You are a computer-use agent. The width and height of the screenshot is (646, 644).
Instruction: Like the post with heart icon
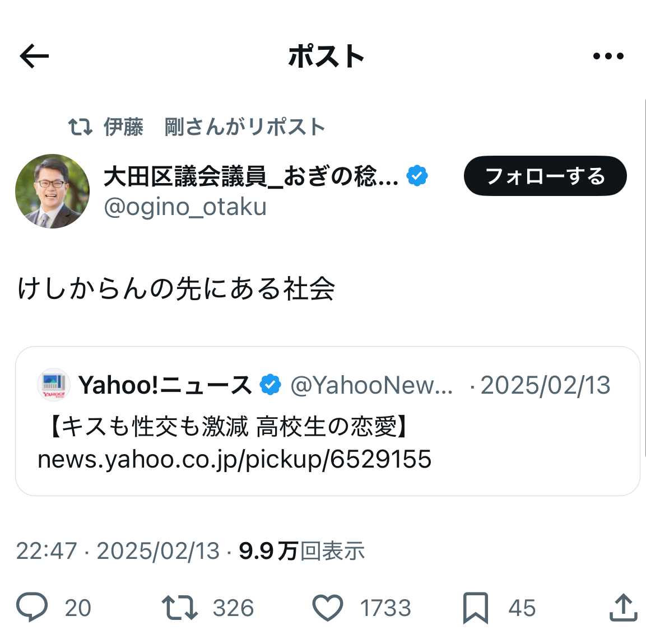327,608
